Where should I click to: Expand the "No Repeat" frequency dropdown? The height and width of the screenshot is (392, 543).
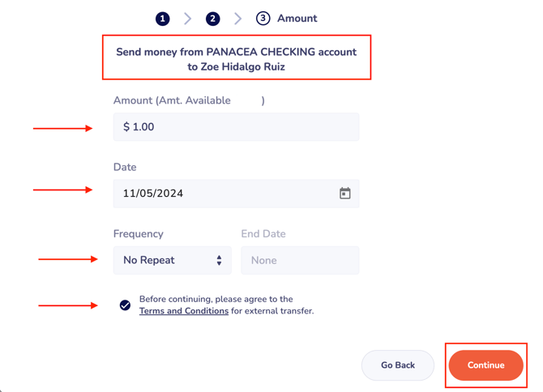pos(172,261)
